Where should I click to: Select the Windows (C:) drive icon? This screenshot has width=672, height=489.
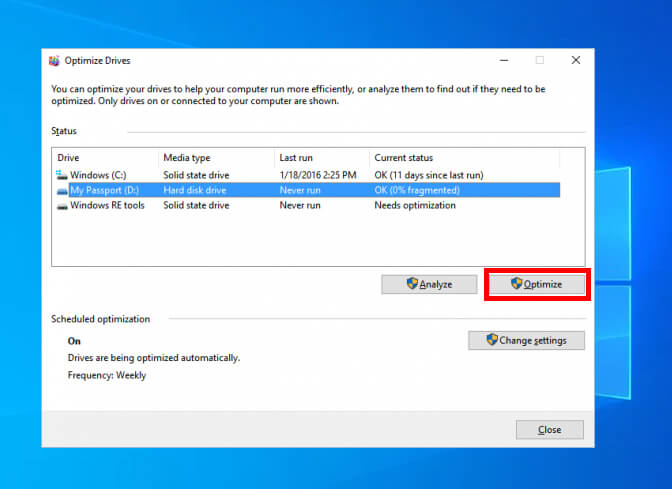[x=62, y=175]
